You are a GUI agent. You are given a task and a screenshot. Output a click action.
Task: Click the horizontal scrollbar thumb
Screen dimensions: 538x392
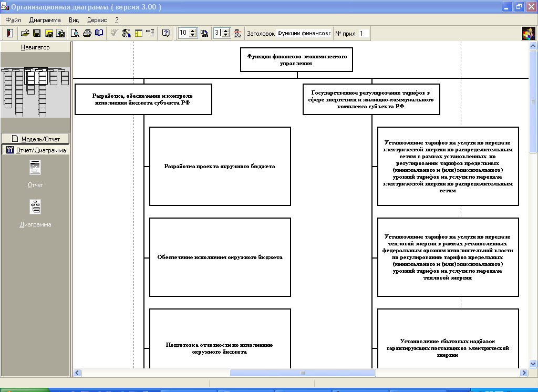click(x=303, y=373)
